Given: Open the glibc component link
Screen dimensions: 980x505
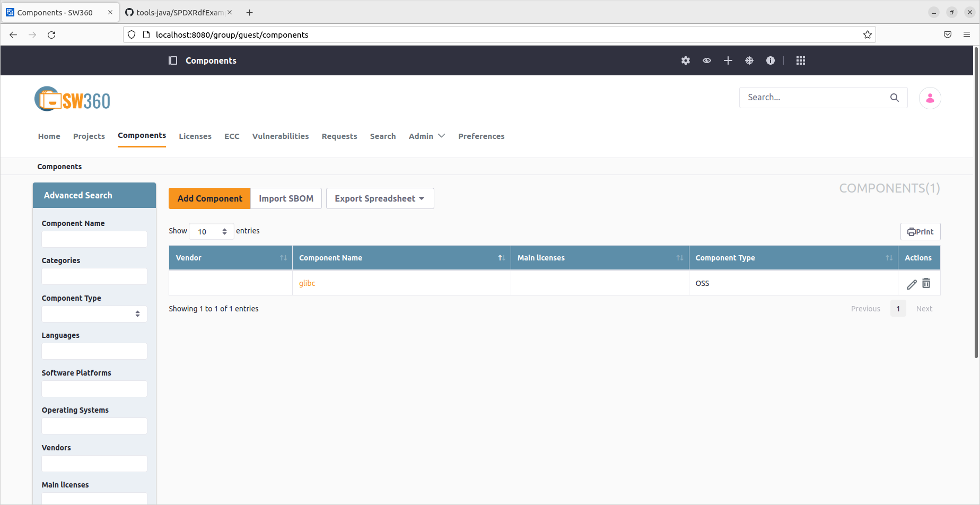Looking at the screenshot, I should 307,283.
